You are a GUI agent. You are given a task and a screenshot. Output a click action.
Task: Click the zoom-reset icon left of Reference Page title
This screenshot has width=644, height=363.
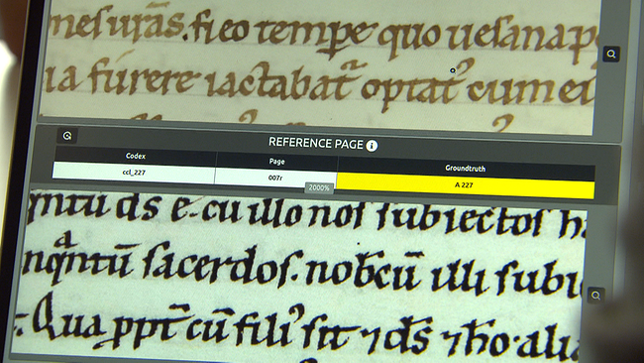click(67, 135)
